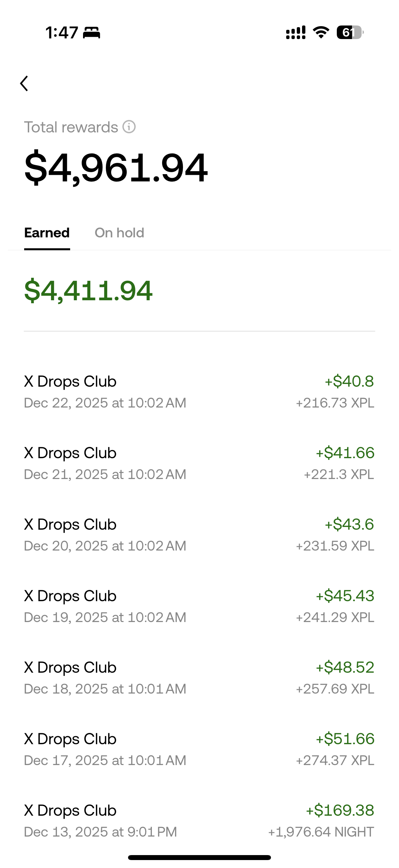Select the Dec 17 X Drops Club entry
Screen dimensions: 399x868
pos(199,749)
